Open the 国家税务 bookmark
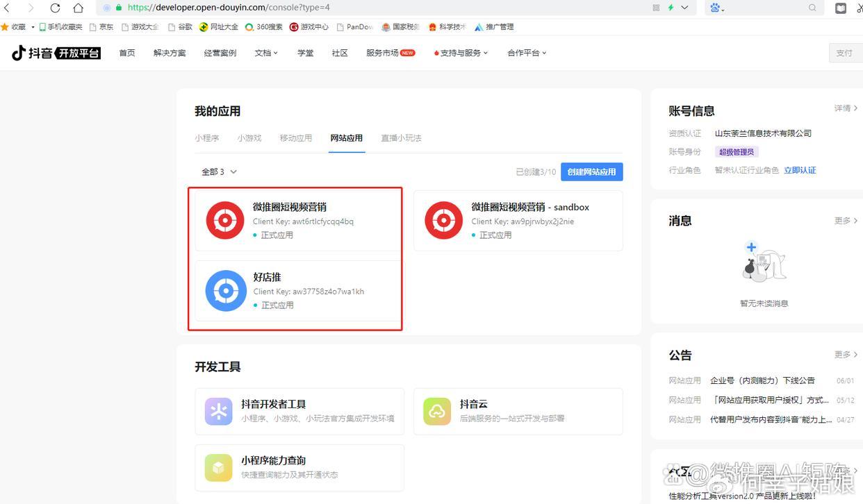The height and width of the screenshot is (504, 863). tap(401, 27)
